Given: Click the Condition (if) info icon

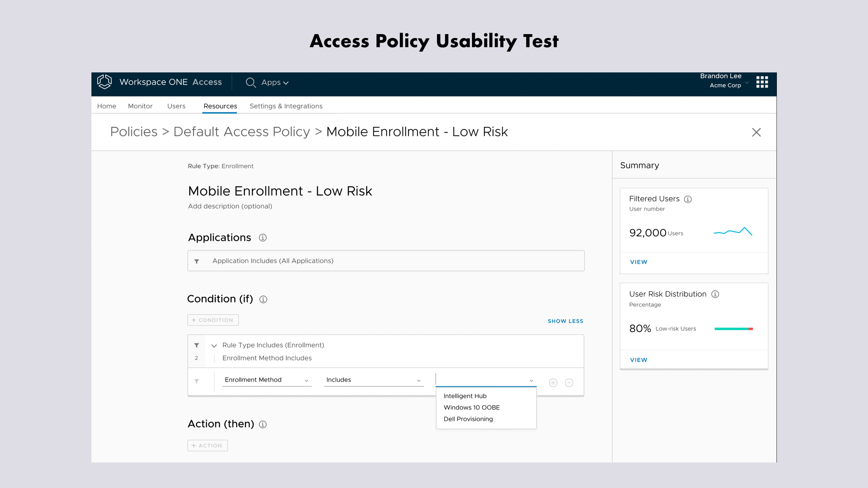Looking at the screenshot, I should click(263, 299).
